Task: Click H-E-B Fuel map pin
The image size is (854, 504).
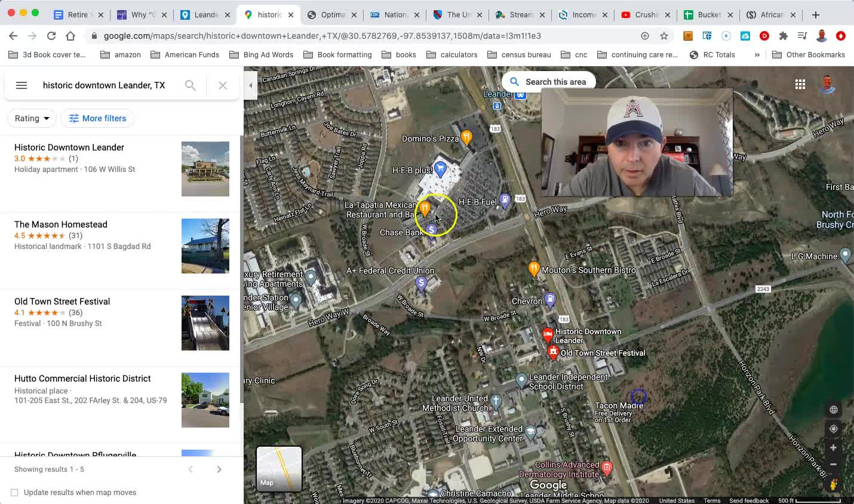Action: tap(505, 201)
